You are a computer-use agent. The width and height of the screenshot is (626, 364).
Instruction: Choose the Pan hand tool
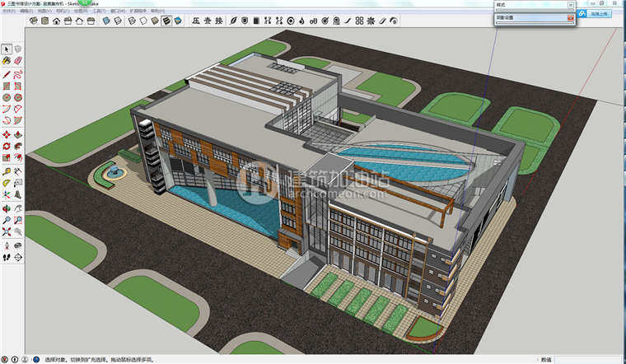pyautogui.click(x=17, y=208)
